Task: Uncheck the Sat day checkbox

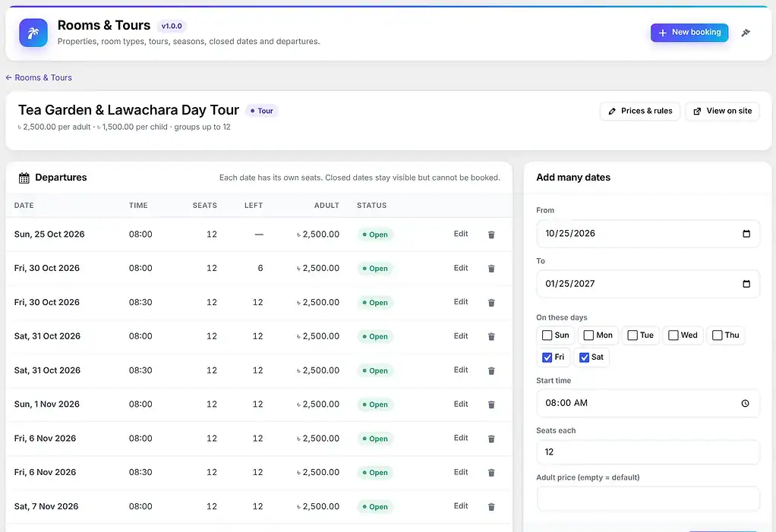Action: tap(584, 357)
